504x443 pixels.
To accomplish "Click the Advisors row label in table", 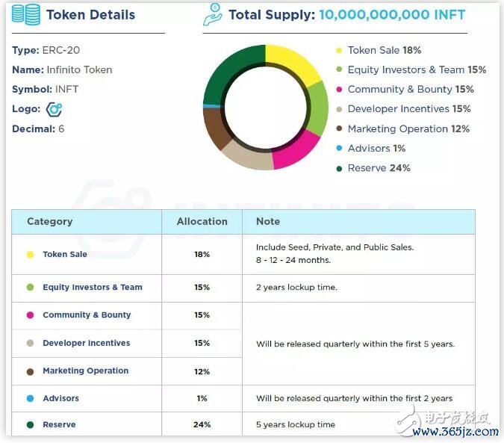I will point(60,398).
